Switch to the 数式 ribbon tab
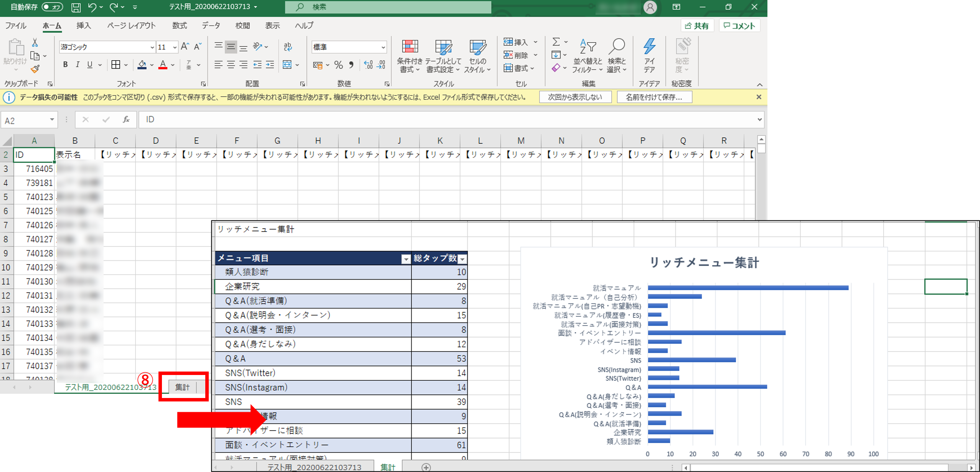Screen dimensions: 980x472 coord(179,26)
